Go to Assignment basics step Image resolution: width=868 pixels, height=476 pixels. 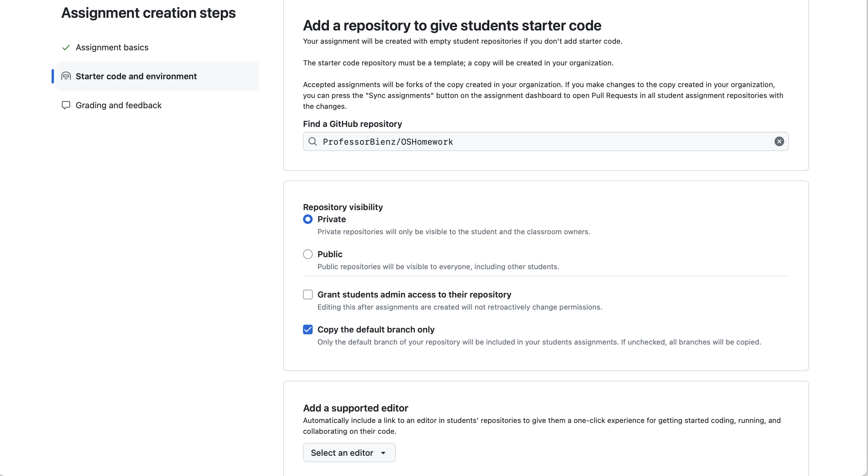[x=112, y=48]
